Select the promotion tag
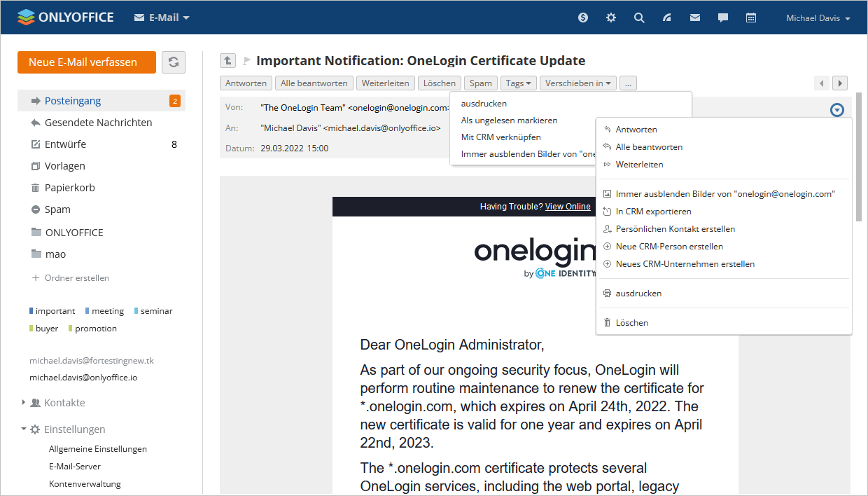The image size is (868, 496). point(92,329)
